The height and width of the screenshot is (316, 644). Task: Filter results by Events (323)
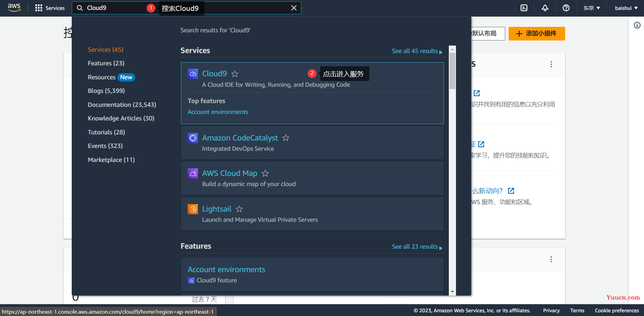coord(105,146)
